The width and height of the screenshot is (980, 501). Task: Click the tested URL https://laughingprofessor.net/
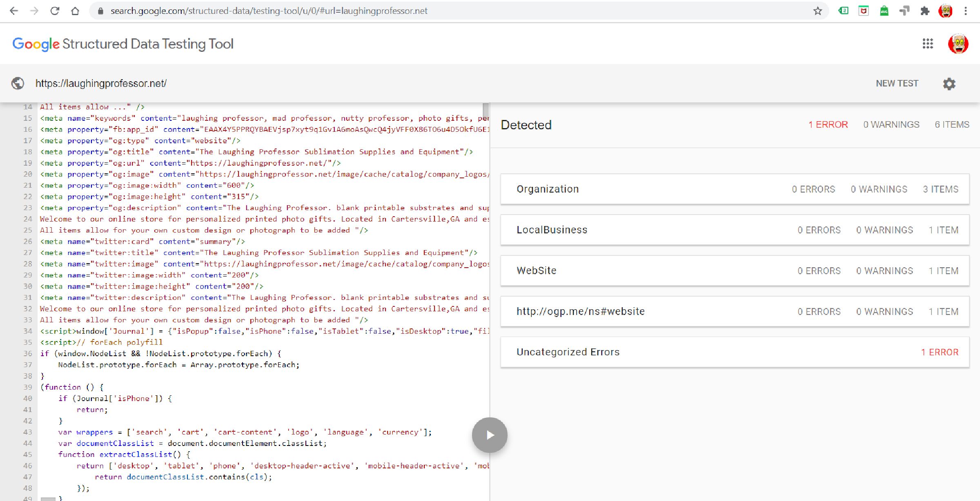[101, 83]
